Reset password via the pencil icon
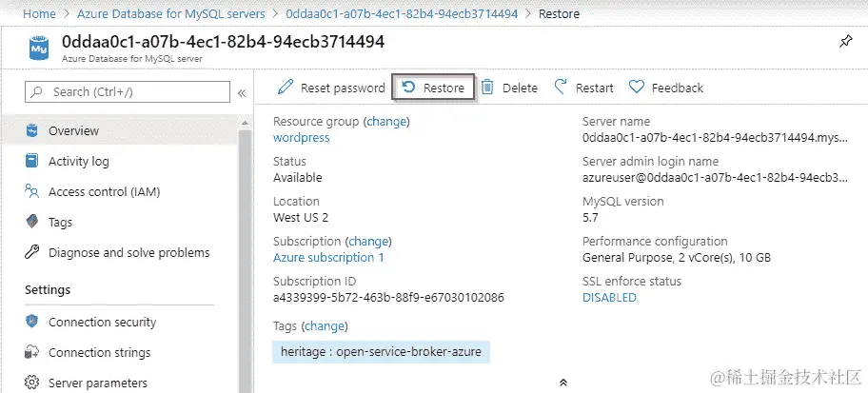 coord(286,87)
